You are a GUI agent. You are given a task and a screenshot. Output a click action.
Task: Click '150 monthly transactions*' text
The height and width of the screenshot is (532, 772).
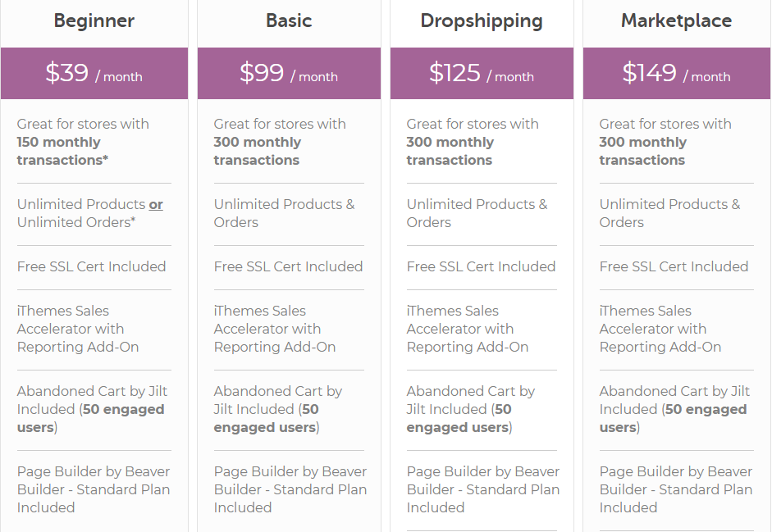(x=62, y=151)
